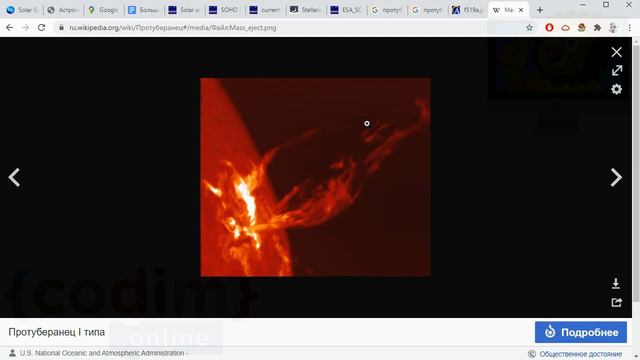Click the author person icon
Viewport: 640px width, 360px height.
13,353
